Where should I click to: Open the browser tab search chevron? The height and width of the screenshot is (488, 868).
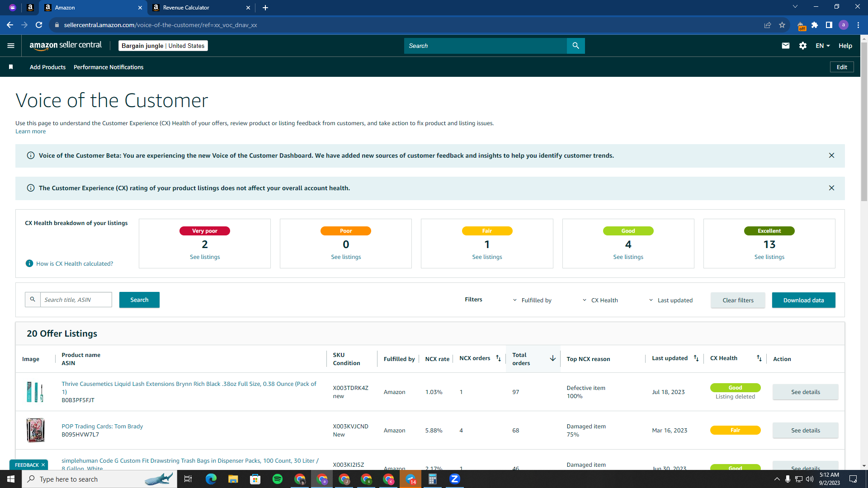click(x=795, y=7)
